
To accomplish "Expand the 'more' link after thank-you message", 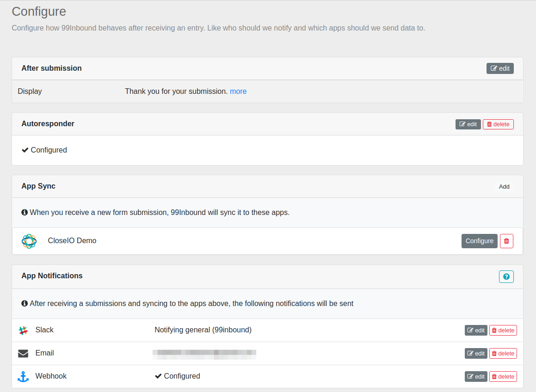I will point(238,92).
